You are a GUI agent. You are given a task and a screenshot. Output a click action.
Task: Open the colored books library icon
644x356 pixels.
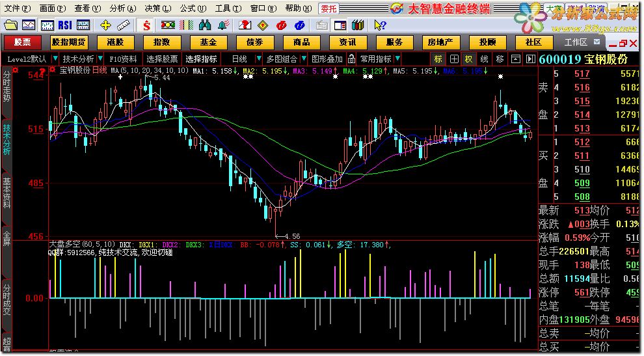[358, 25]
